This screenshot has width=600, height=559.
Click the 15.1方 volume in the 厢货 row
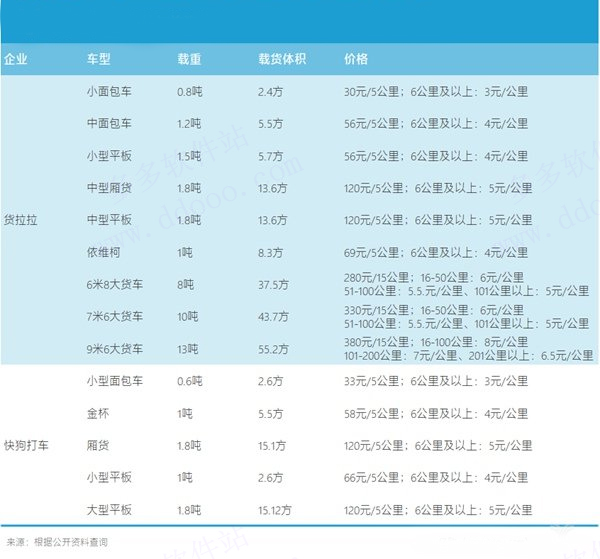272,446
